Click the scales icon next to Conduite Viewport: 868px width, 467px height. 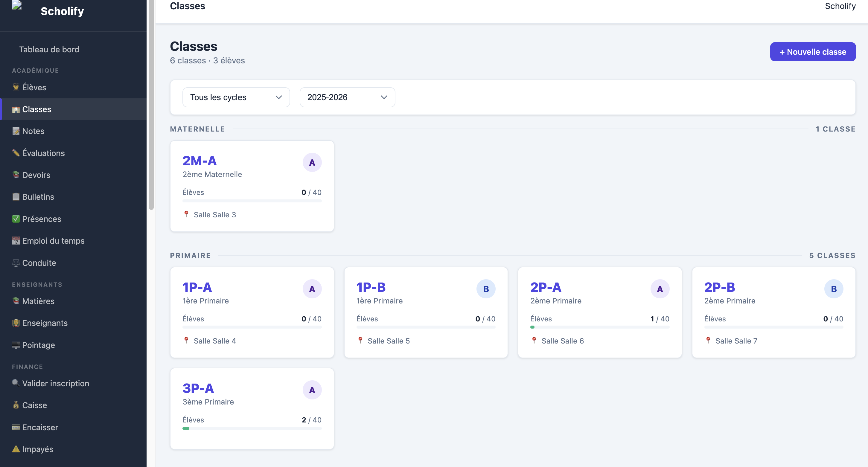pyautogui.click(x=16, y=263)
